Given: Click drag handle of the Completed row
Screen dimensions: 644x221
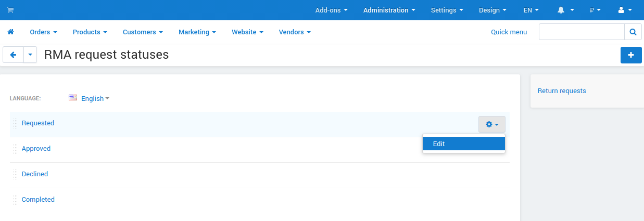Looking at the screenshot, I should coord(16,200).
